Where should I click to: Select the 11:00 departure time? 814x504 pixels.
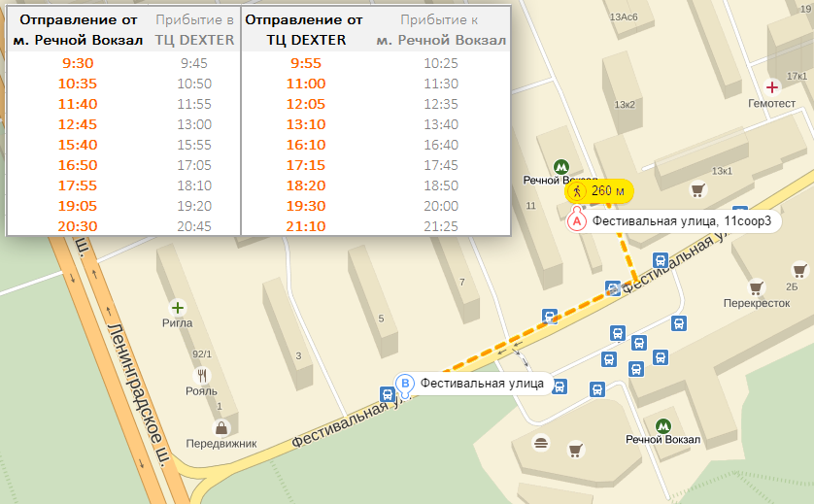tap(306, 84)
